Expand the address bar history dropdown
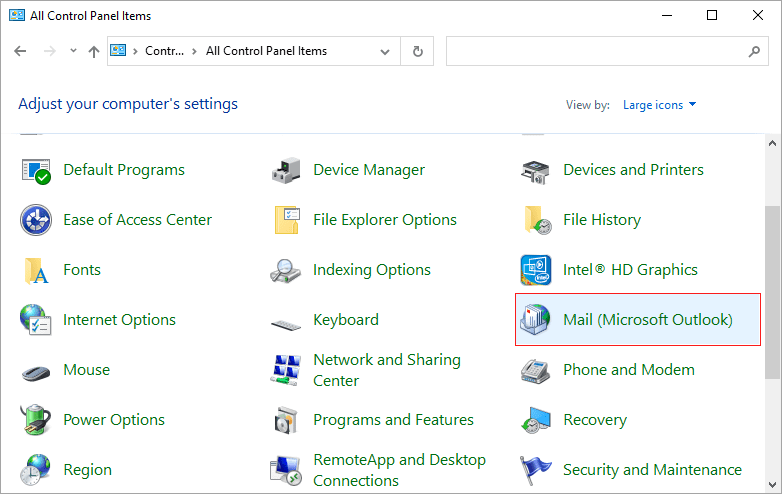The width and height of the screenshot is (782, 494). 385,51
